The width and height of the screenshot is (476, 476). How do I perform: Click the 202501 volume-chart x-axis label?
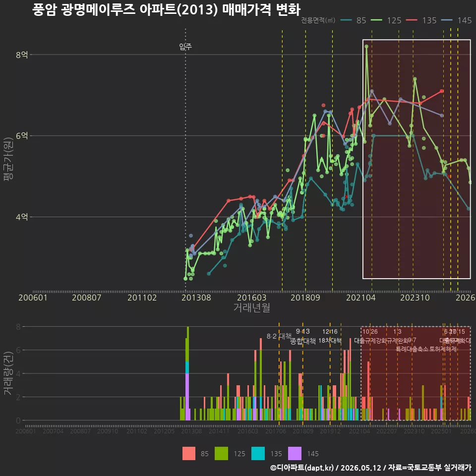pos(441,431)
